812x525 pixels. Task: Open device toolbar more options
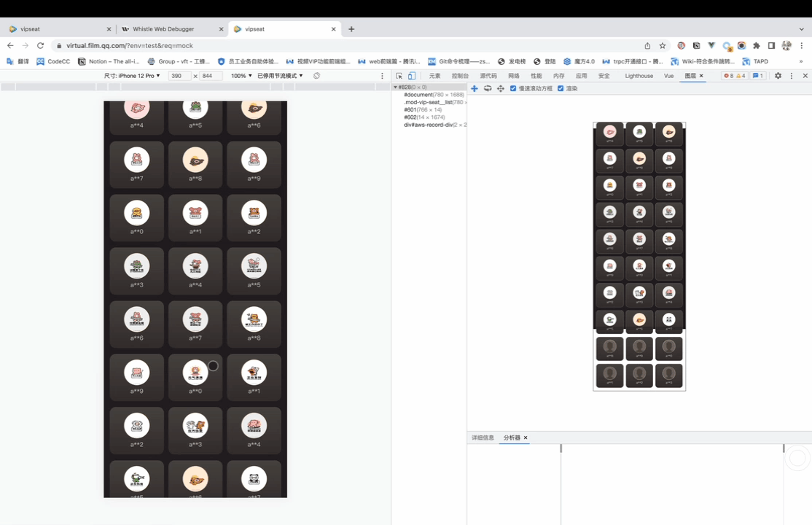382,76
